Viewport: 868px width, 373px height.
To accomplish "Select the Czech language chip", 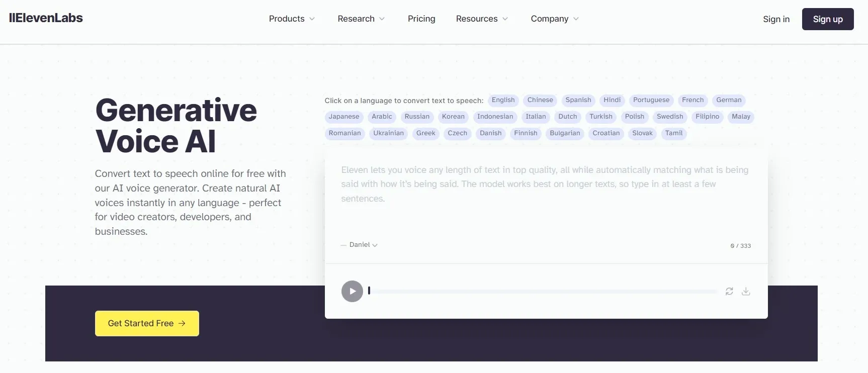I will point(457,133).
